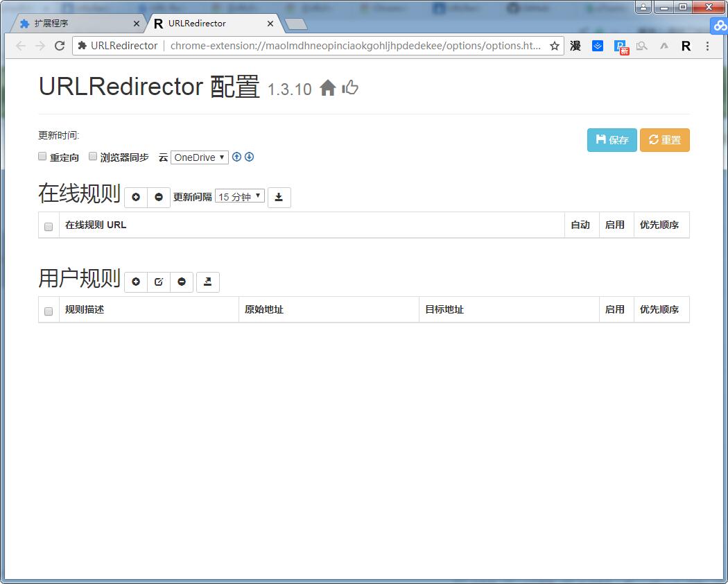
Task: Open the blue download extension icon
Action: pos(598,46)
